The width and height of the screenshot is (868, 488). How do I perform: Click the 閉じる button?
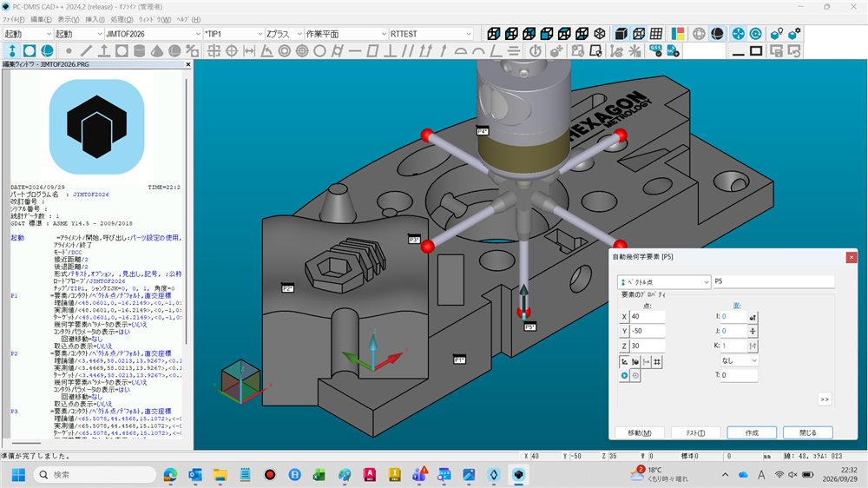coord(807,432)
